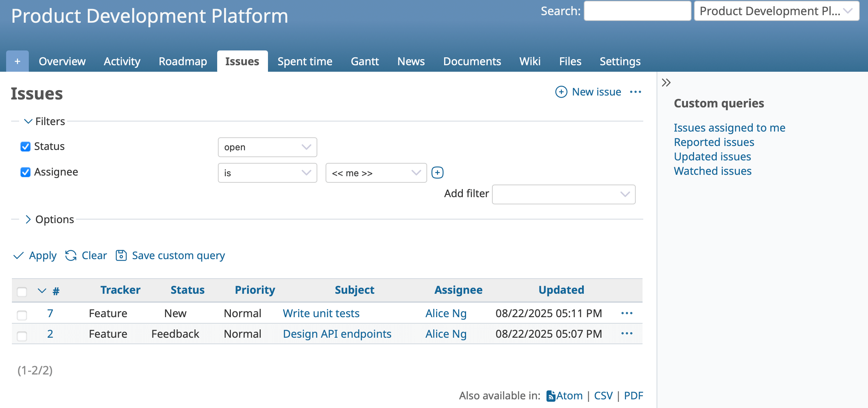This screenshot has height=408, width=868.
Task: Select all issues with the header checkbox
Action: [22, 292]
